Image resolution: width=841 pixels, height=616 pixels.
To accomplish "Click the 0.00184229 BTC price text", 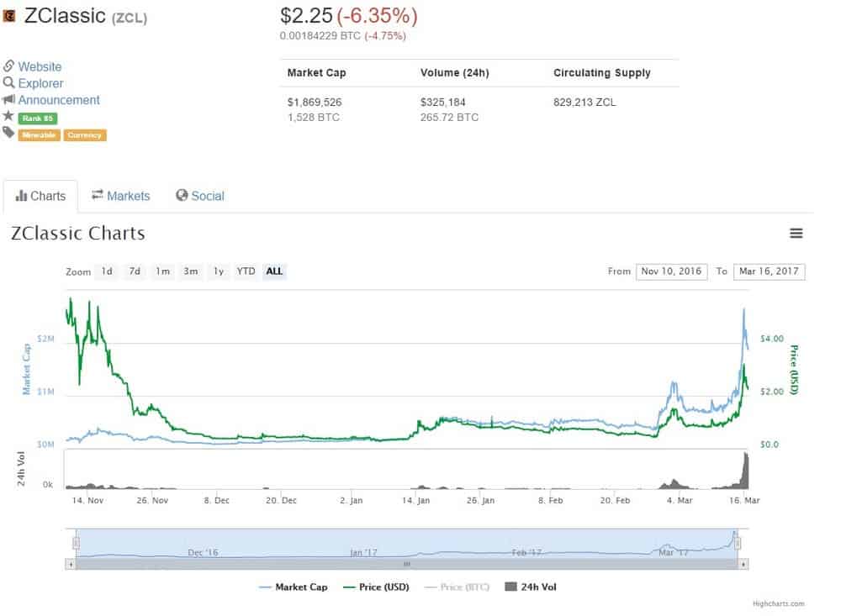I will pyautogui.click(x=320, y=36).
